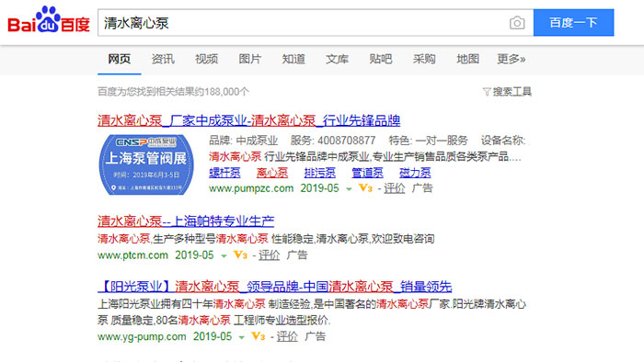Click result count text 约188,000个
The image size is (644, 362).
222,92
